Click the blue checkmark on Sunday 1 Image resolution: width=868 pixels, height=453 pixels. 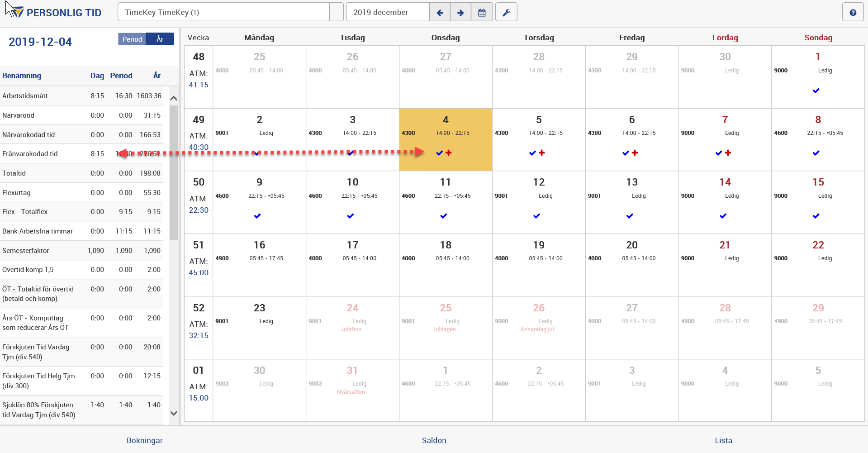point(816,91)
